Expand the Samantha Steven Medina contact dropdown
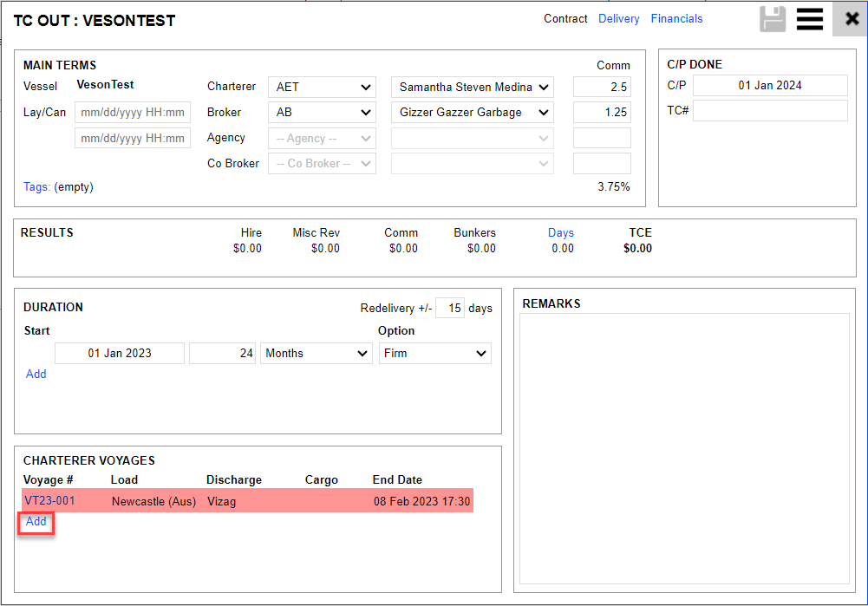This screenshot has height=606, width=868. tap(473, 87)
